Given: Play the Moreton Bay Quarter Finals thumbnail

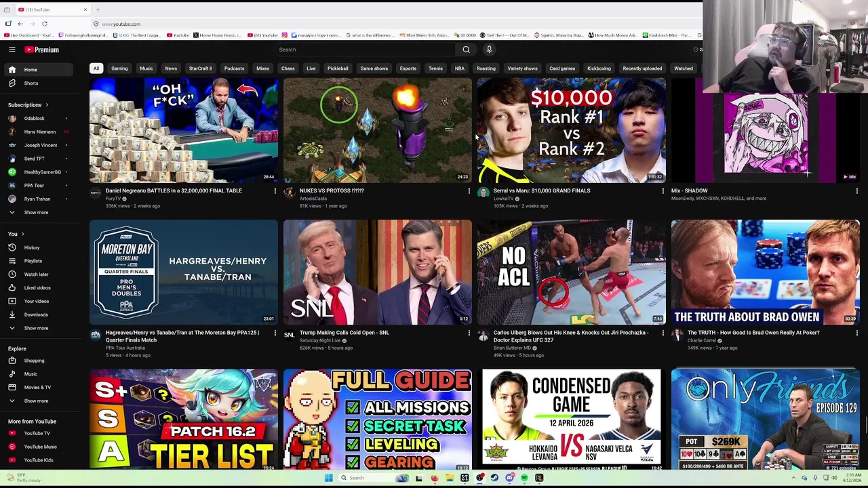Looking at the screenshot, I should [184, 272].
